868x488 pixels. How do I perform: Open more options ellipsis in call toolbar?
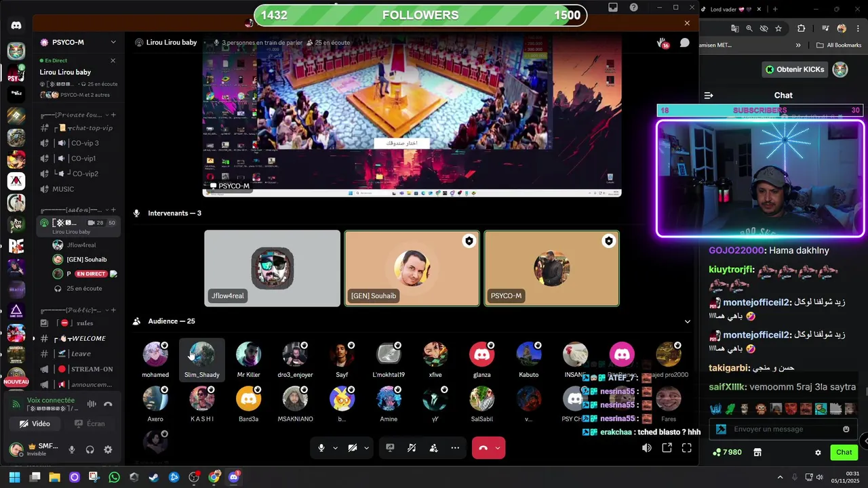pyautogui.click(x=455, y=448)
